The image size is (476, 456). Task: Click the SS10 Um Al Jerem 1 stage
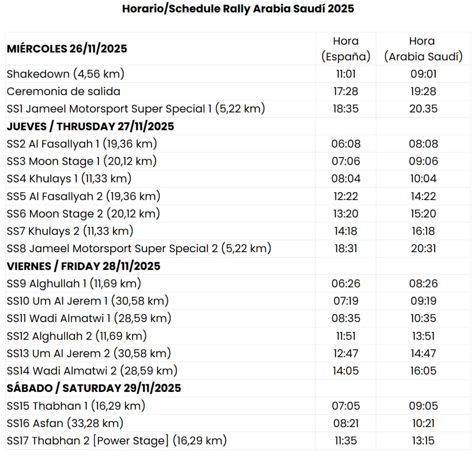(88, 301)
